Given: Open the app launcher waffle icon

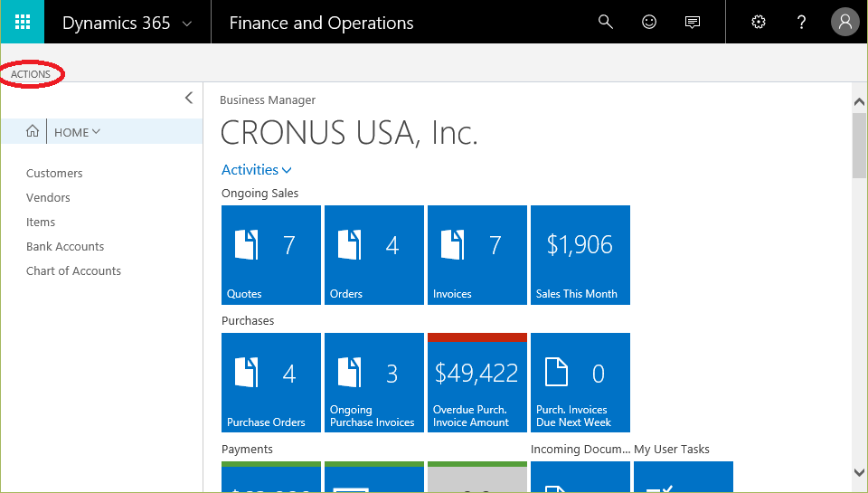Looking at the screenshot, I should 22,22.
